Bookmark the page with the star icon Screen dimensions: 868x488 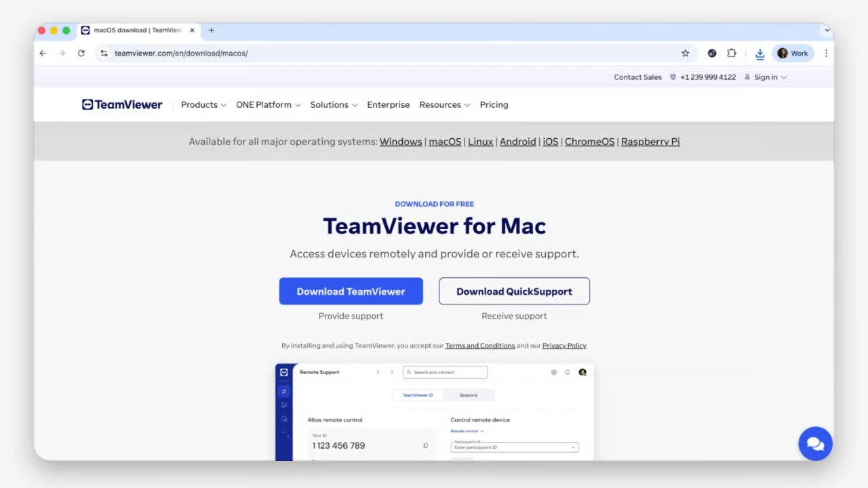click(x=685, y=53)
